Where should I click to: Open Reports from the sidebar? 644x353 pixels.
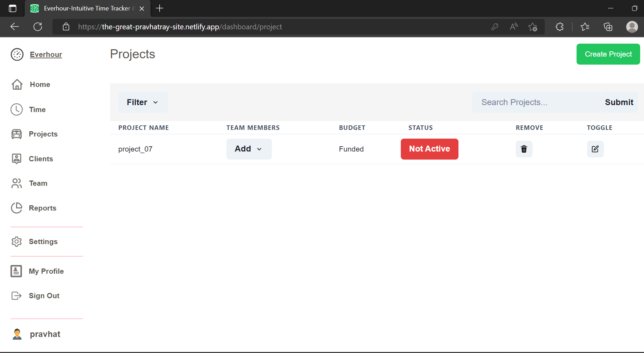[x=43, y=208]
